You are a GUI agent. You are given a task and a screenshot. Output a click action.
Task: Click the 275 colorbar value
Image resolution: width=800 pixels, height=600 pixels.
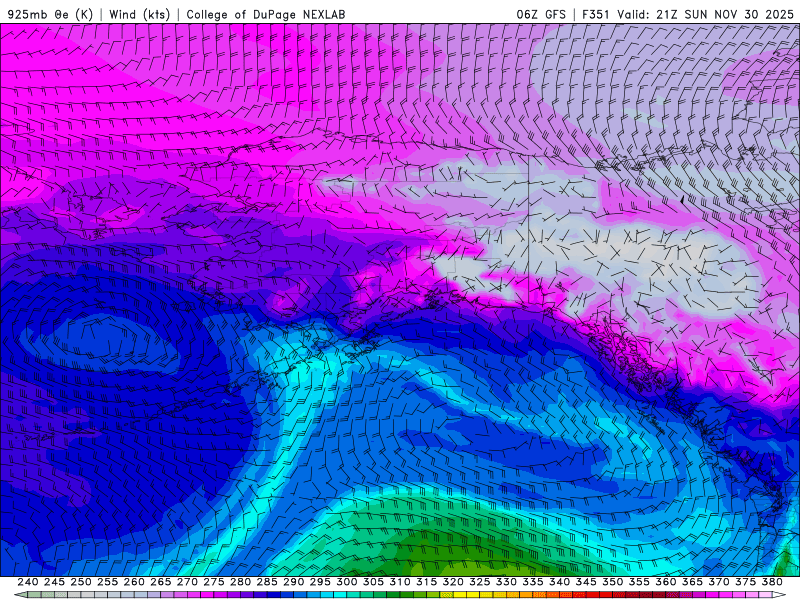(x=214, y=582)
